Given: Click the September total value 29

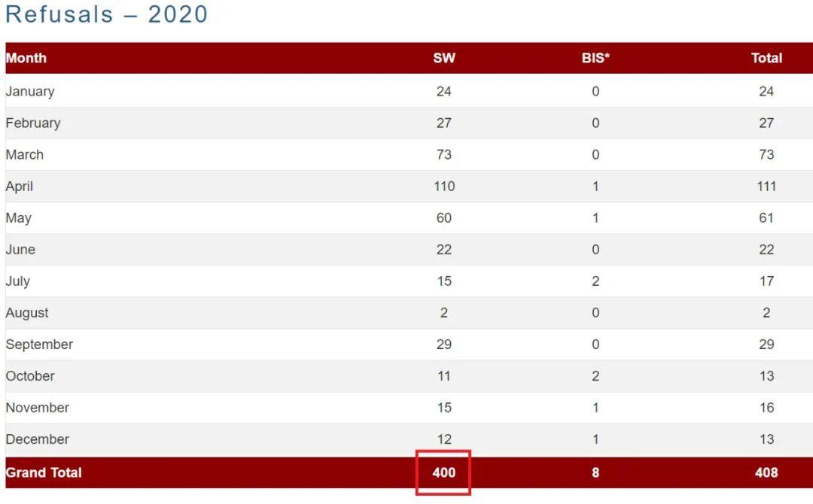Looking at the screenshot, I should 766,344.
